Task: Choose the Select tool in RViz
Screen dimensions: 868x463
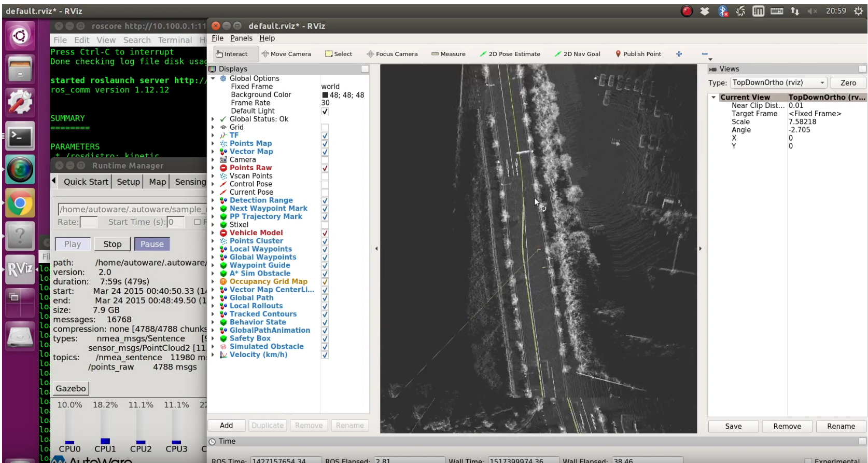Action: 339,54
